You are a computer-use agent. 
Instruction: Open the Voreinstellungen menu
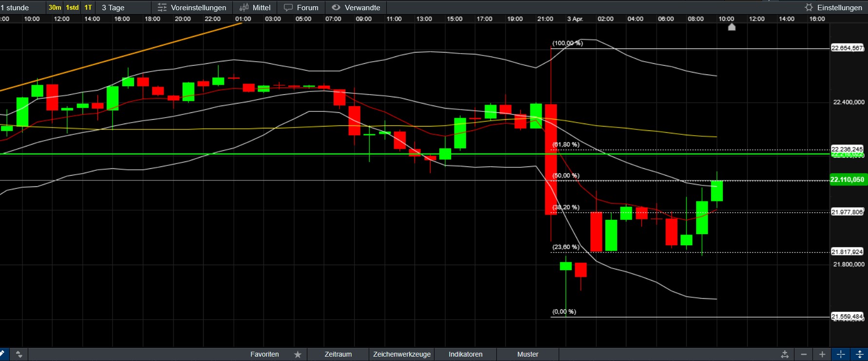(192, 7)
